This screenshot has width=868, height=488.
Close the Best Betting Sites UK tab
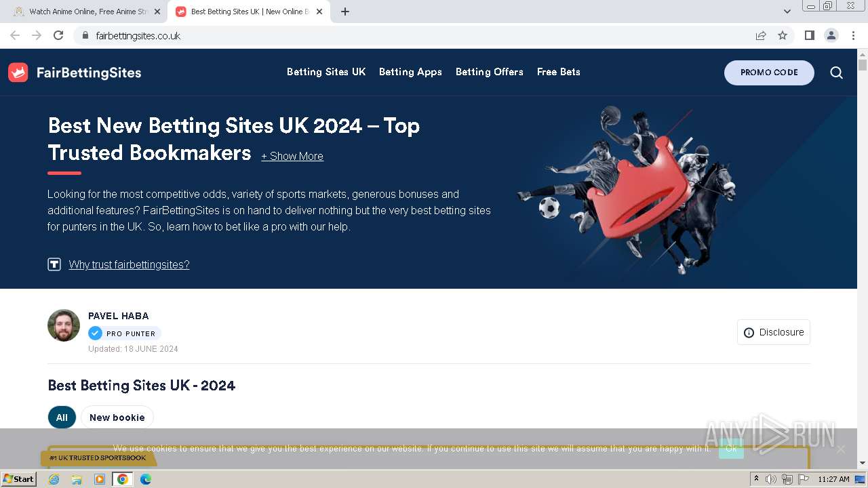[319, 12]
